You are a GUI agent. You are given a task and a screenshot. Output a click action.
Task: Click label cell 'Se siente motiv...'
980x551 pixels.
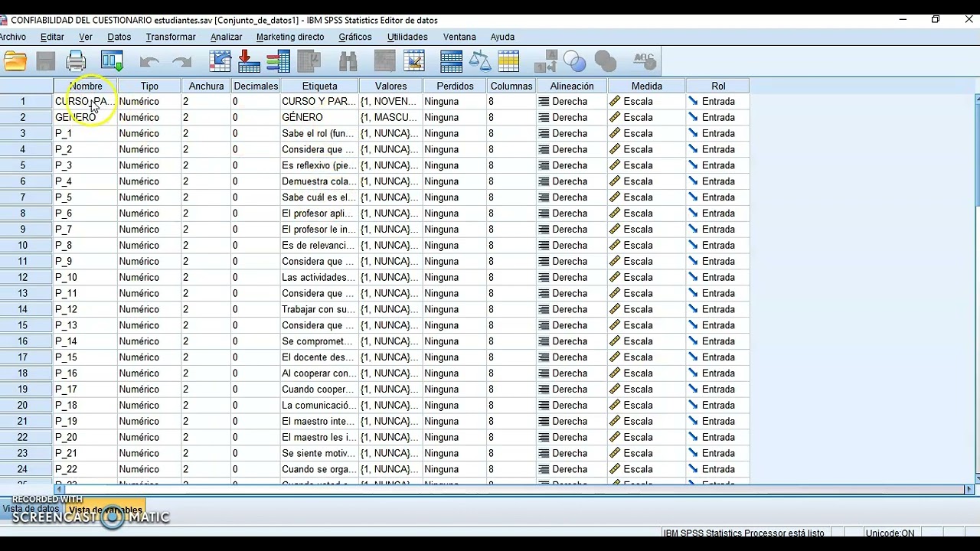319,453
